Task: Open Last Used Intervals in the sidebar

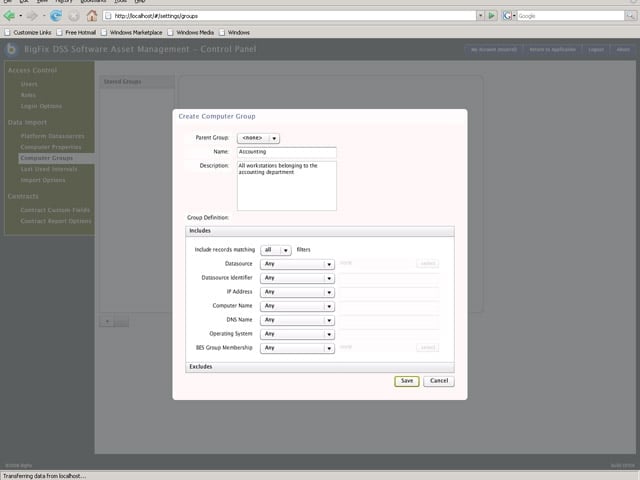Action: 49,169
